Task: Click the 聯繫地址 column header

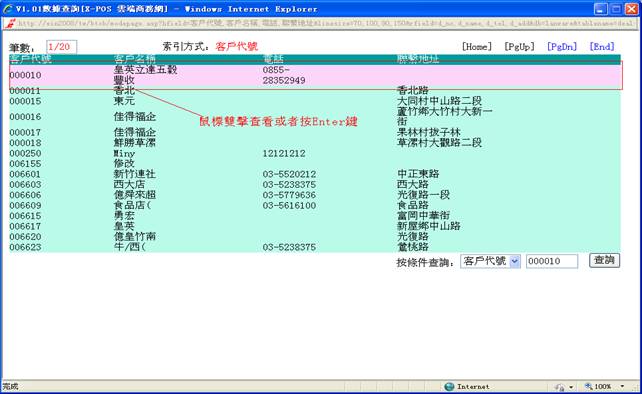Action: (x=418, y=59)
